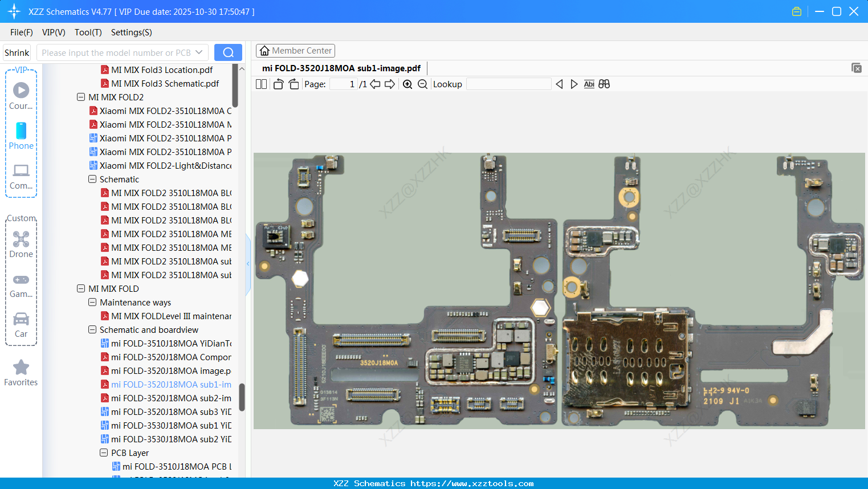Select the zoom in magnifier tool
The width and height of the screenshot is (868, 489).
pos(407,84)
